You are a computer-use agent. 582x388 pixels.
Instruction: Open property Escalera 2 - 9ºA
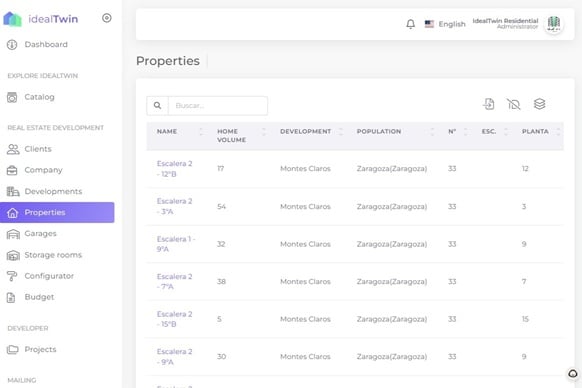click(x=174, y=356)
